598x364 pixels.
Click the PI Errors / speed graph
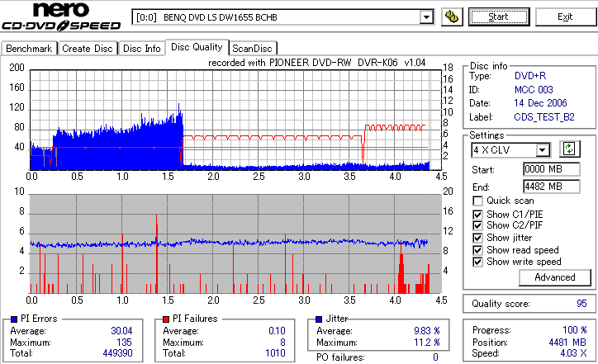(235, 120)
